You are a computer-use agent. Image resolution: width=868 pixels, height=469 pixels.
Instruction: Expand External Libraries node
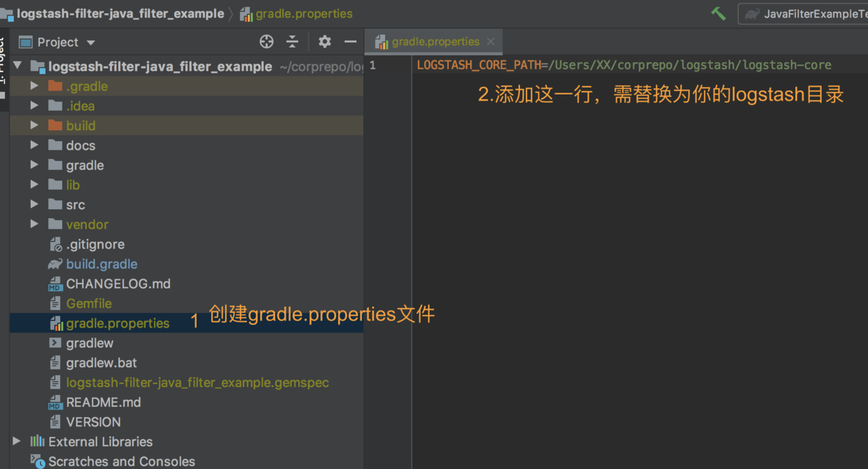(17, 441)
